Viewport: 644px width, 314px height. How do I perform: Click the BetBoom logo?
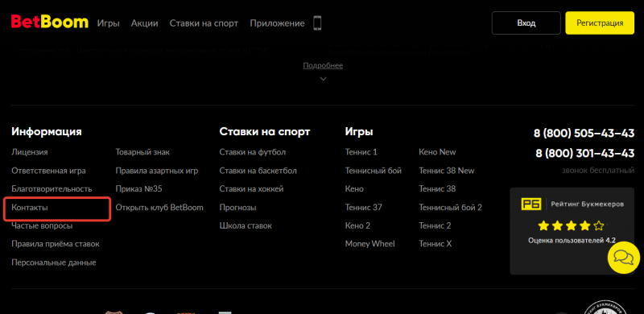click(50, 23)
